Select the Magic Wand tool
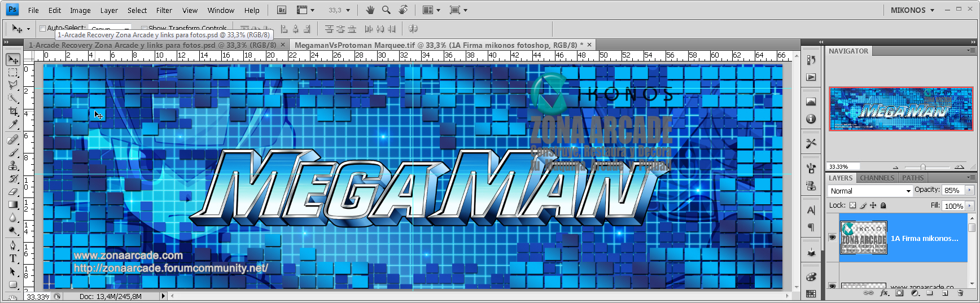980x303 pixels. 12,98
